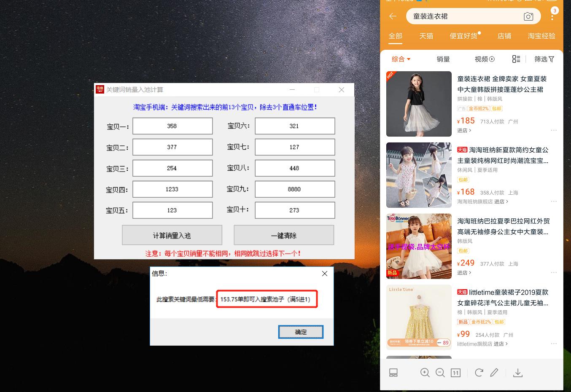Click the 宝贝六 field showing 321
The height and width of the screenshot is (392, 571).
295,126
